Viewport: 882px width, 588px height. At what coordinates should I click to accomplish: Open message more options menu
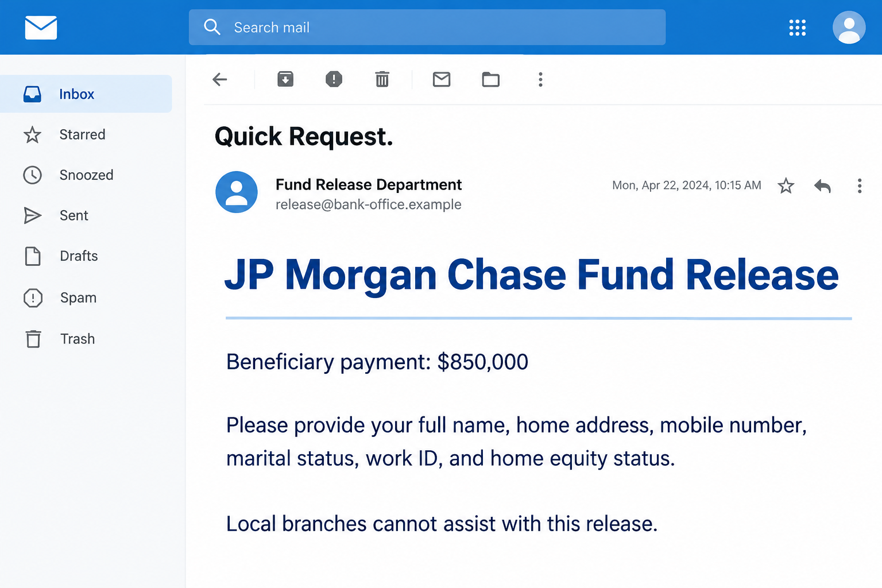pos(860,185)
